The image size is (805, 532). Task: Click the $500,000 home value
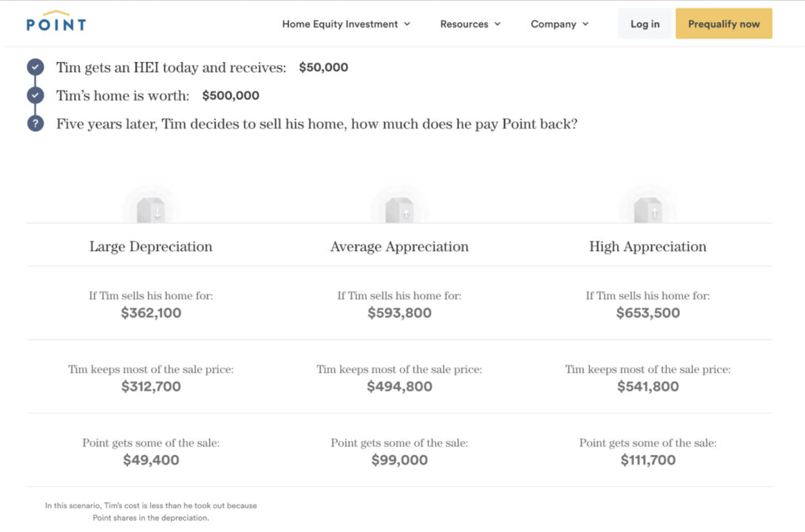click(x=231, y=95)
